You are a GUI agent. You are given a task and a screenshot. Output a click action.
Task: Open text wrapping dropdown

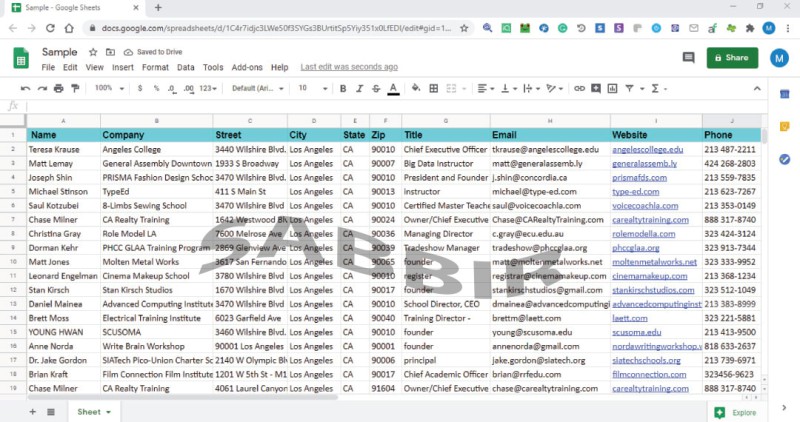(532, 89)
